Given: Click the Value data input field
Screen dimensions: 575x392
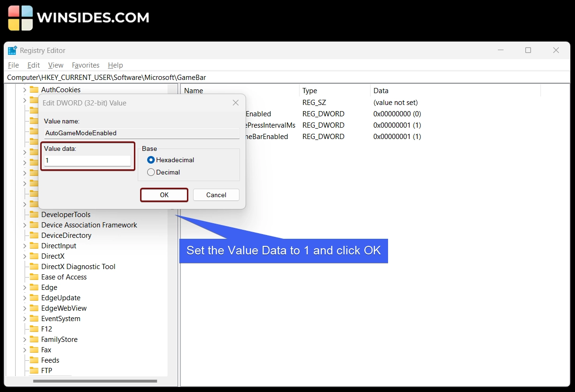Looking at the screenshot, I should click(x=88, y=161).
